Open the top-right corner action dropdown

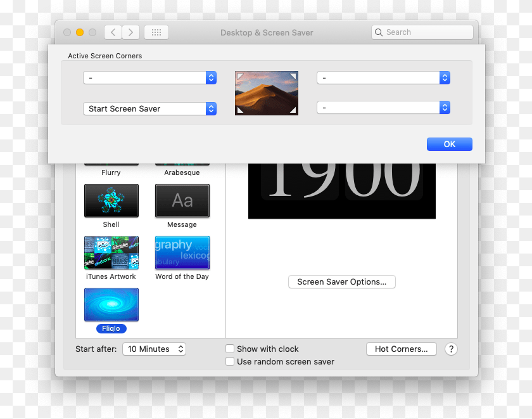383,78
